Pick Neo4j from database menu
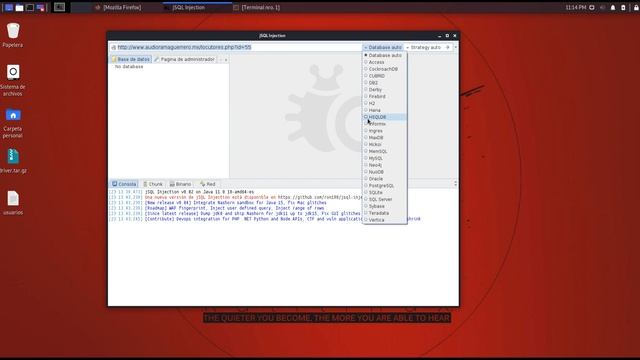 tap(384, 165)
